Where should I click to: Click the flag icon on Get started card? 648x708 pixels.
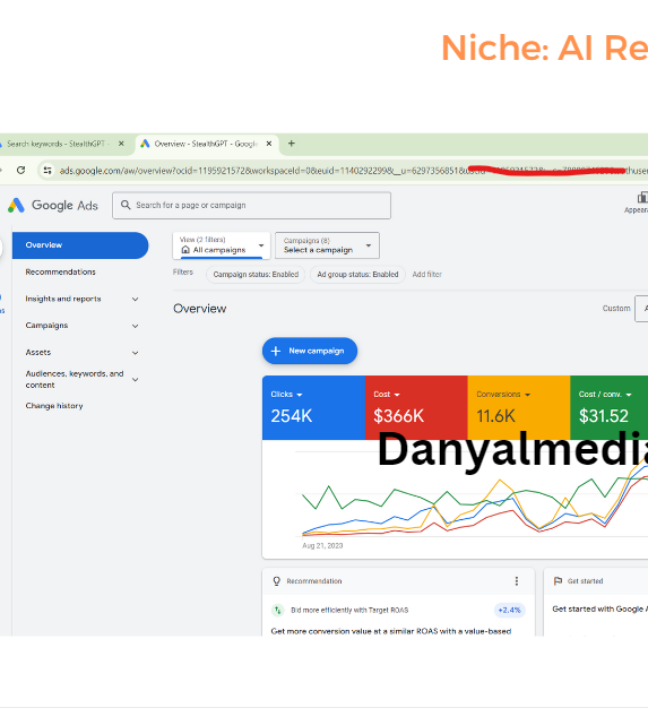click(x=558, y=581)
